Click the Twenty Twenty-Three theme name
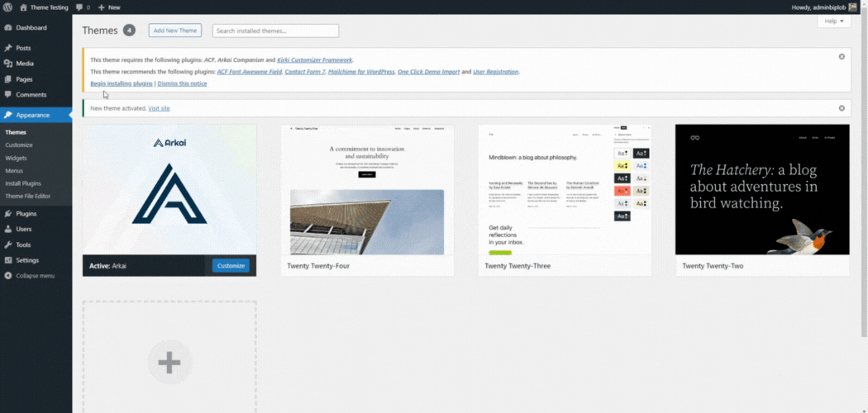Screen dimensions: 868x413 click(517, 266)
